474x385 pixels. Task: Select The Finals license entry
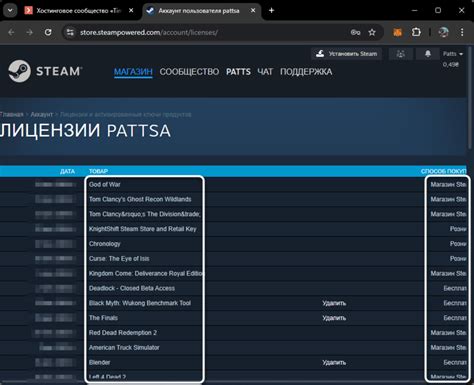tap(103, 318)
